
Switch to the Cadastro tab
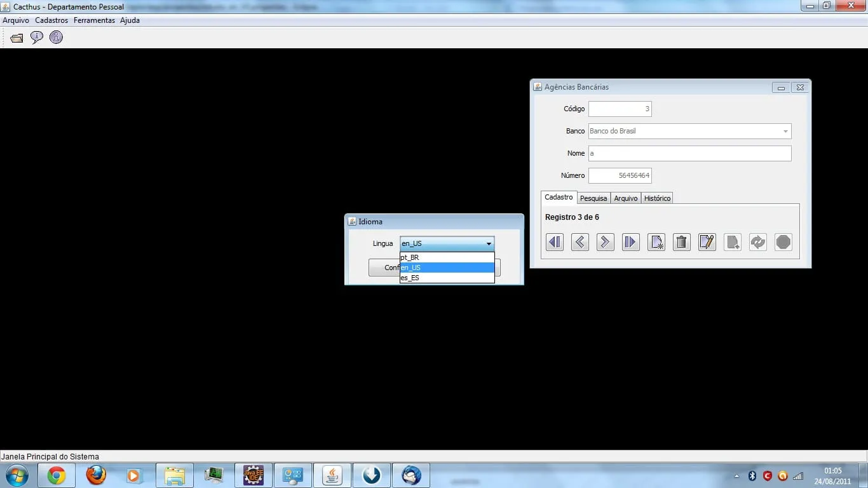click(x=559, y=198)
